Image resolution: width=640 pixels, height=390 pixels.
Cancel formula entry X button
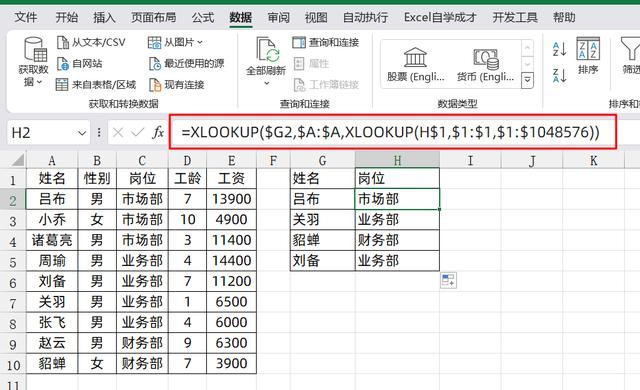(x=118, y=133)
